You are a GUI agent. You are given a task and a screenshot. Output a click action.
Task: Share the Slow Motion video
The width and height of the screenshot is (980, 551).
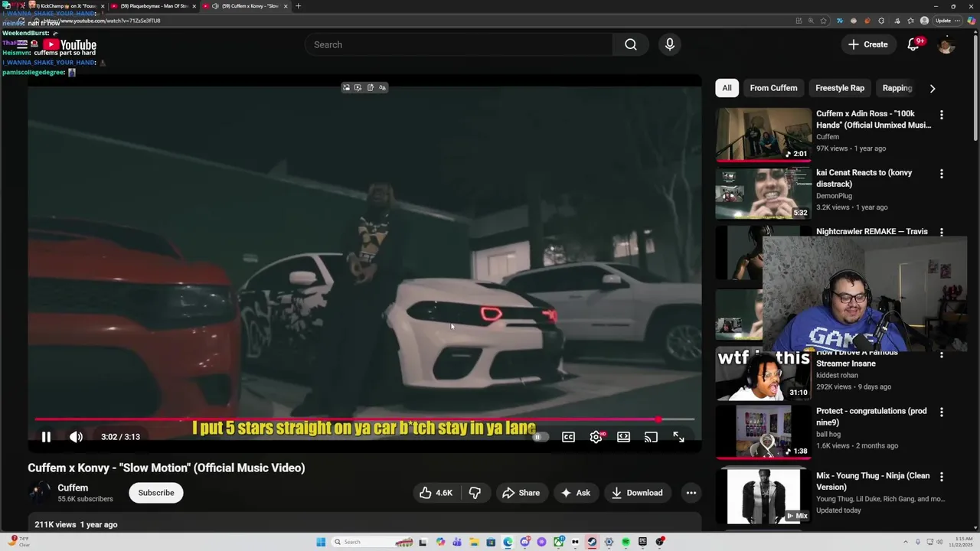point(521,493)
